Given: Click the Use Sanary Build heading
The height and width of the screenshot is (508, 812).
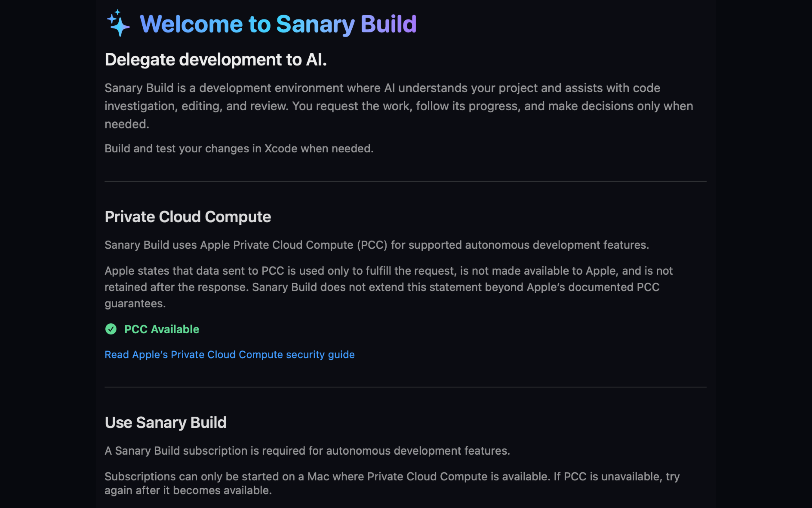Looking at the screenshot, I should click(166, 423).
